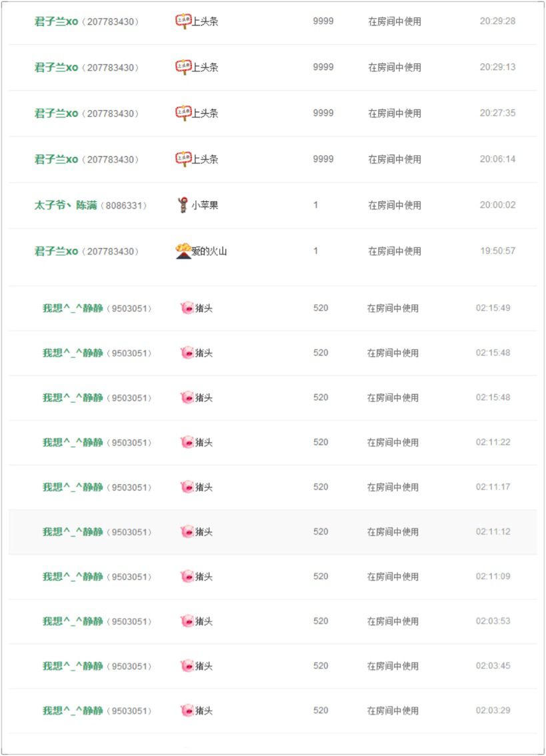The width and height of the screenshot is (546, 756).
Task: Click 猪头 pig icon at 02:11:09
Action: (187, 576)
